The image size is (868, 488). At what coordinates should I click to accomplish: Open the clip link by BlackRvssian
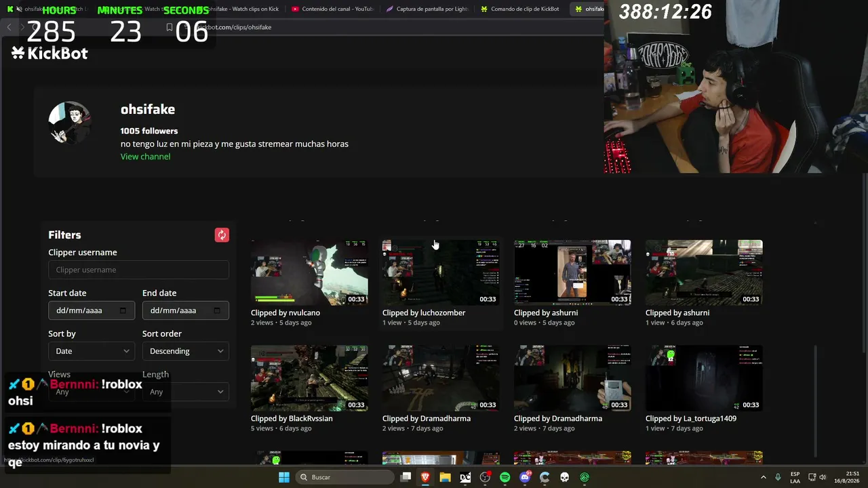tap(292, 418)
